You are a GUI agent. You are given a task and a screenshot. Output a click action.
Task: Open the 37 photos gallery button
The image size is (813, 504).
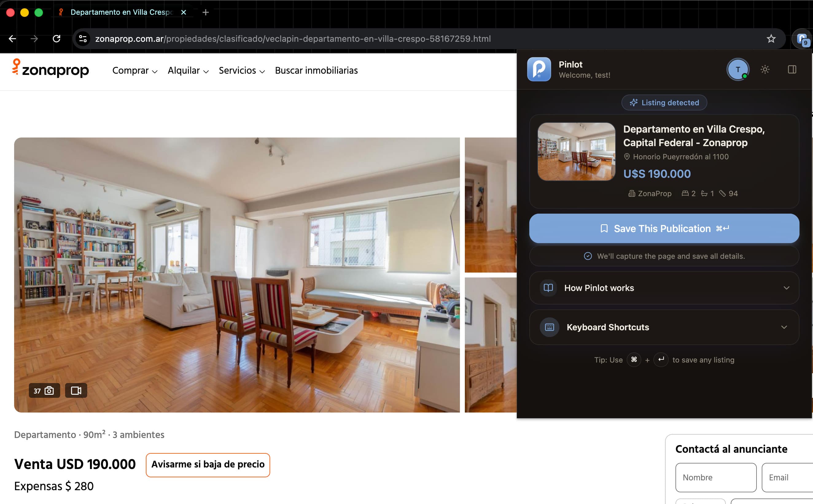click(44, 390)
